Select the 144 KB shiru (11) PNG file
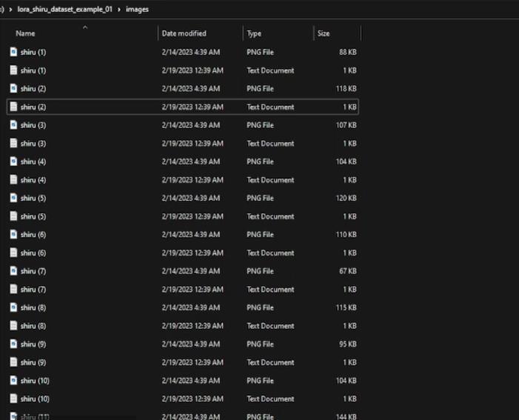The image size is (519, 420). point(33,416)
